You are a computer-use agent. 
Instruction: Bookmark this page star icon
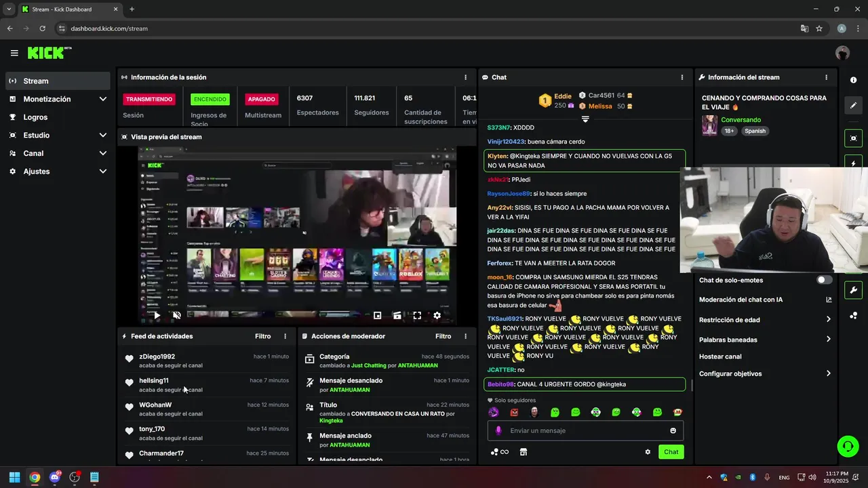(x=819, y=28)
